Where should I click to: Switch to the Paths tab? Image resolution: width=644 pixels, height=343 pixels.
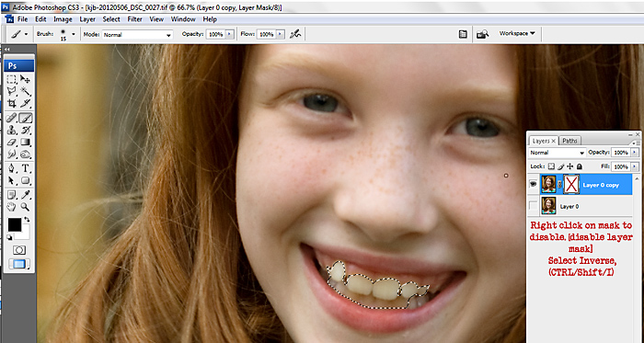[x=569, y=141]
